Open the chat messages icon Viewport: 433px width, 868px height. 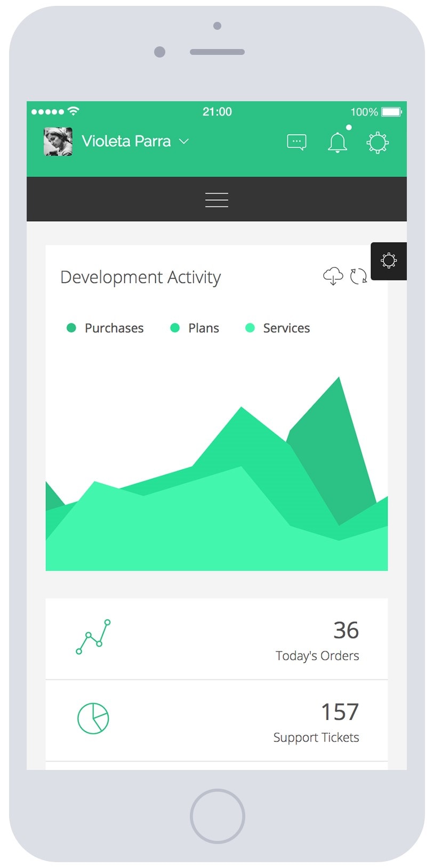point(296,142)
